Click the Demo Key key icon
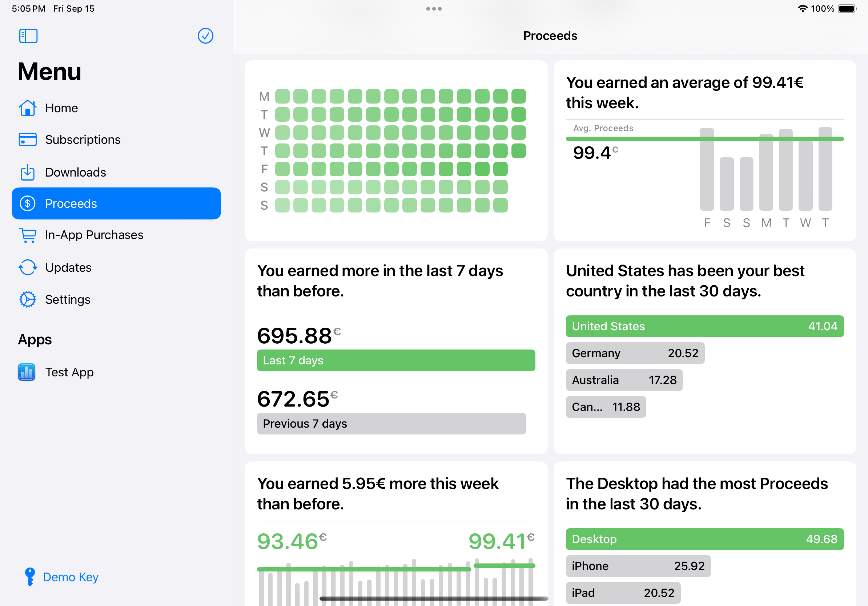This screenshot has height=606, width=868. [x=30, y=577]
